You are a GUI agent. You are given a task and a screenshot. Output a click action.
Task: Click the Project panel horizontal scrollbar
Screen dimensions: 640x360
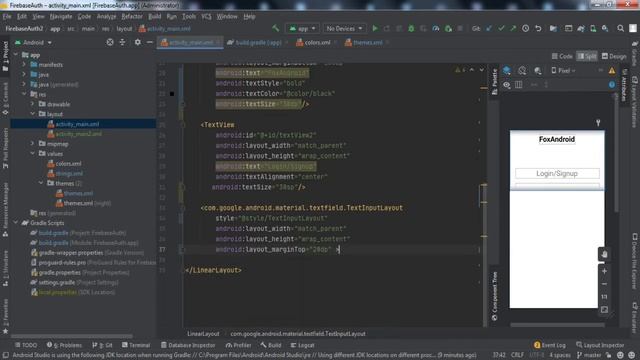(71, 336)
